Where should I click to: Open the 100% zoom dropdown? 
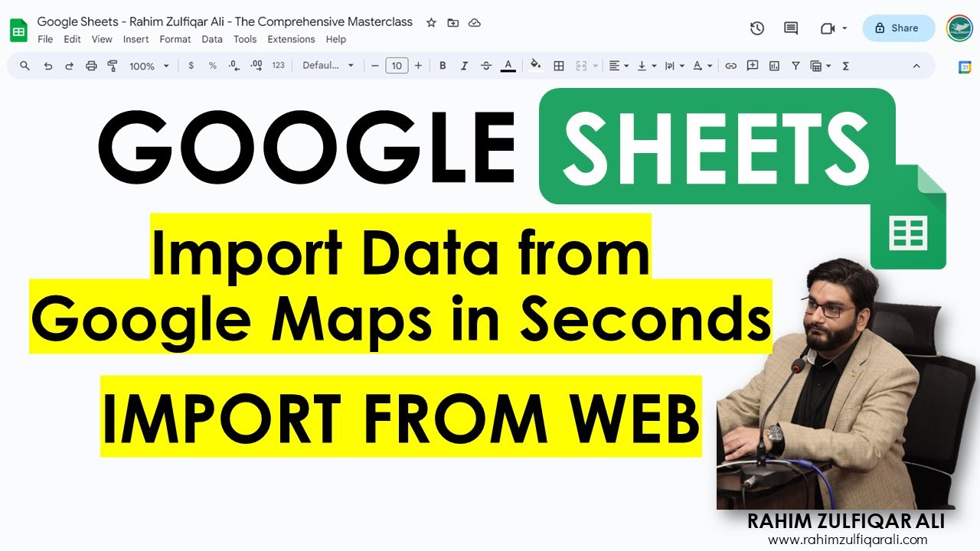(x=149, y=66)
